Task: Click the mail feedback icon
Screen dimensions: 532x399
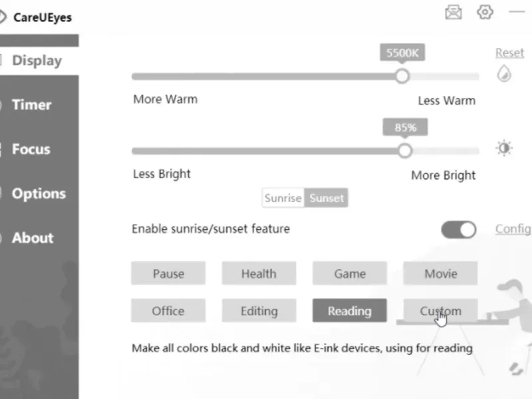Action: [454, 13]
